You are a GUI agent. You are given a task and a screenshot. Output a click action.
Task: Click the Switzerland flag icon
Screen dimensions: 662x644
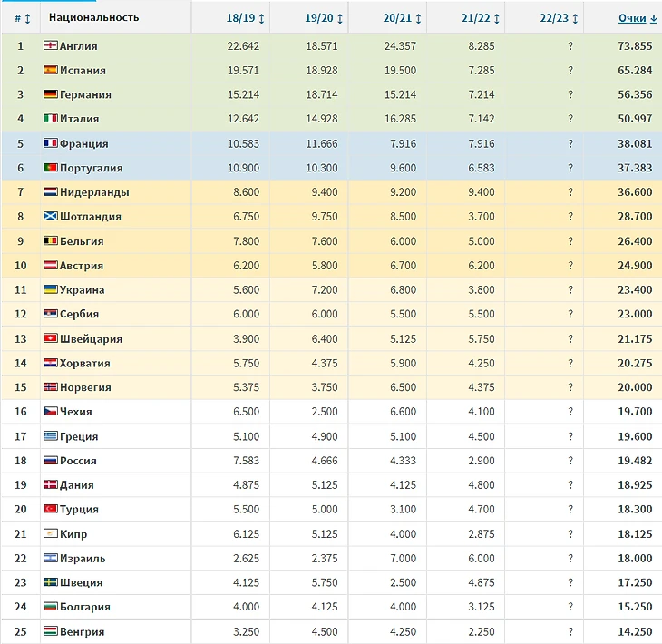(x=51, y=339)
